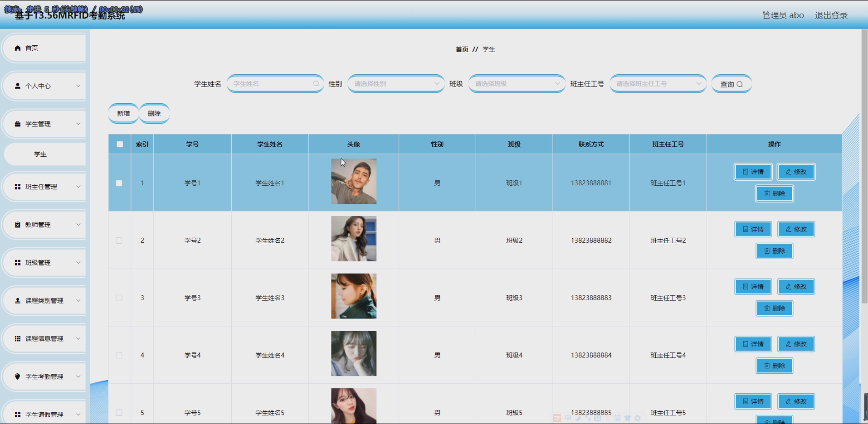Image resolution: width=868 pixels, height=424 pixels.
Task: Expand 课程类别管理 menu chevron
Action: tap(78, 301)
